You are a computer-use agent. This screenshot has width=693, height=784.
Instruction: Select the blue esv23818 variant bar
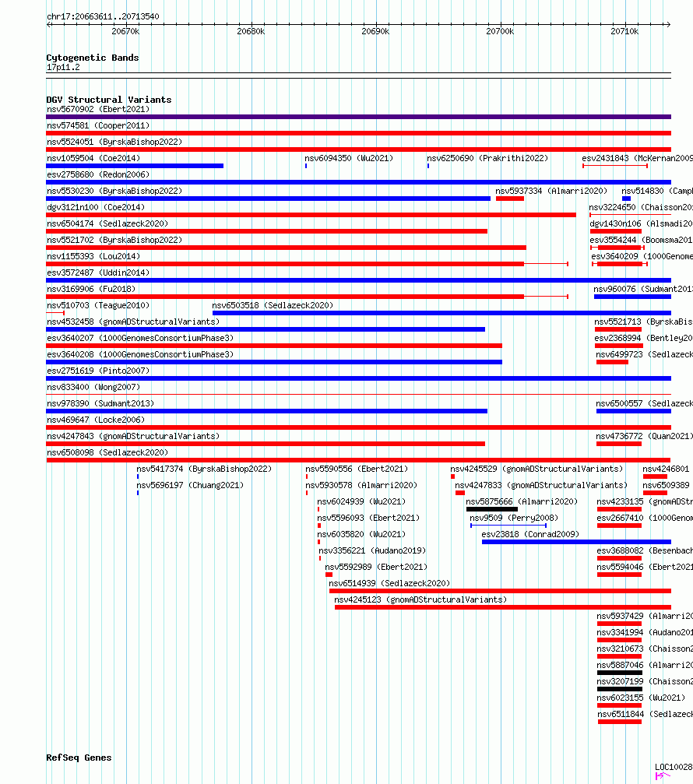576,542
